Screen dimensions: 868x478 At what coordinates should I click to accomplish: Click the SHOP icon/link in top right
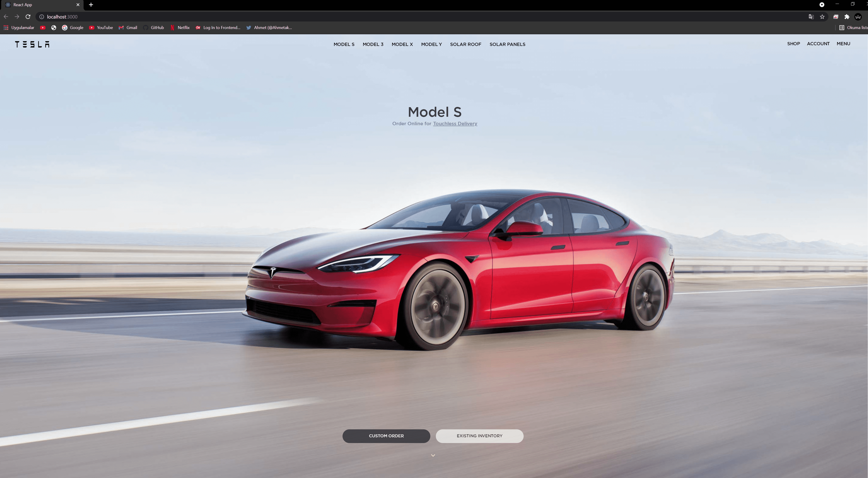[793, 44]
